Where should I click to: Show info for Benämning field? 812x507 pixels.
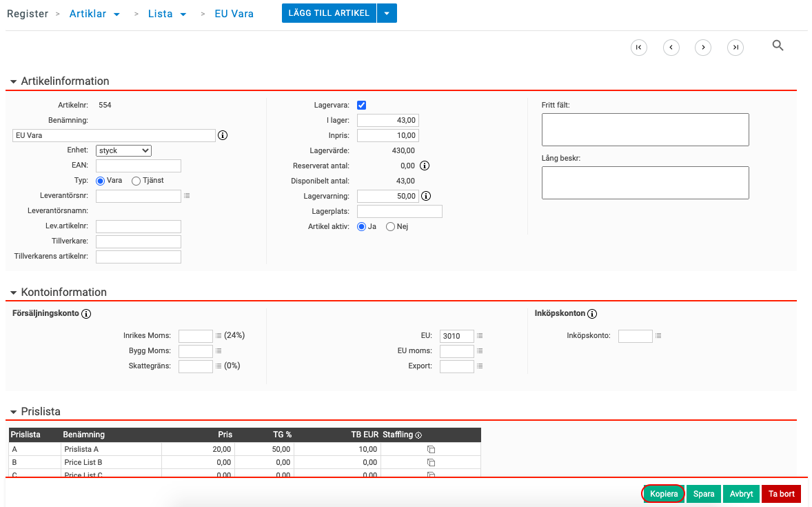(x=223, y=135)
